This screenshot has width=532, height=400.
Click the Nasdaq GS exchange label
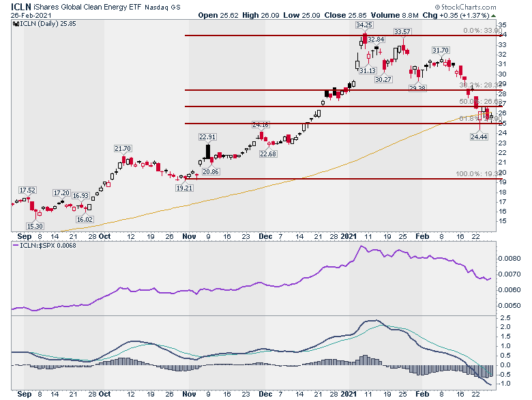[x=162, y=7]
